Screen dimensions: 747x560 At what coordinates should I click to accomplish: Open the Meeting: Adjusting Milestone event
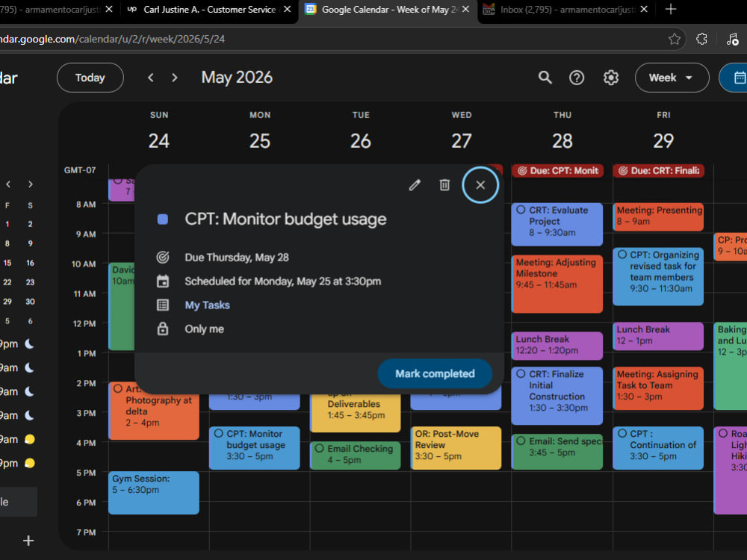click(557, 284)
